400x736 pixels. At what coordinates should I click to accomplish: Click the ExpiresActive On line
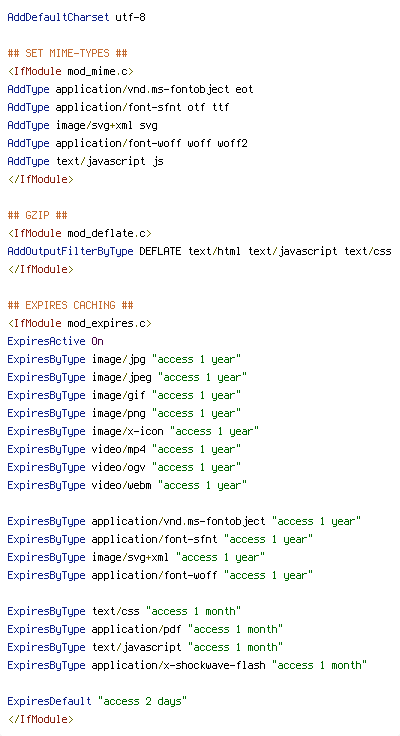(x=55, y=341)
